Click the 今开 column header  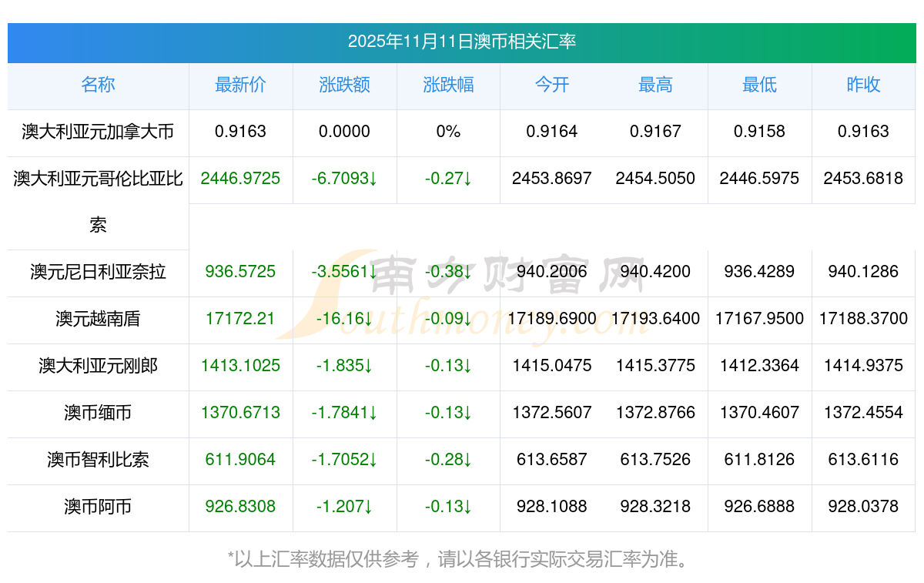[552, 85]
